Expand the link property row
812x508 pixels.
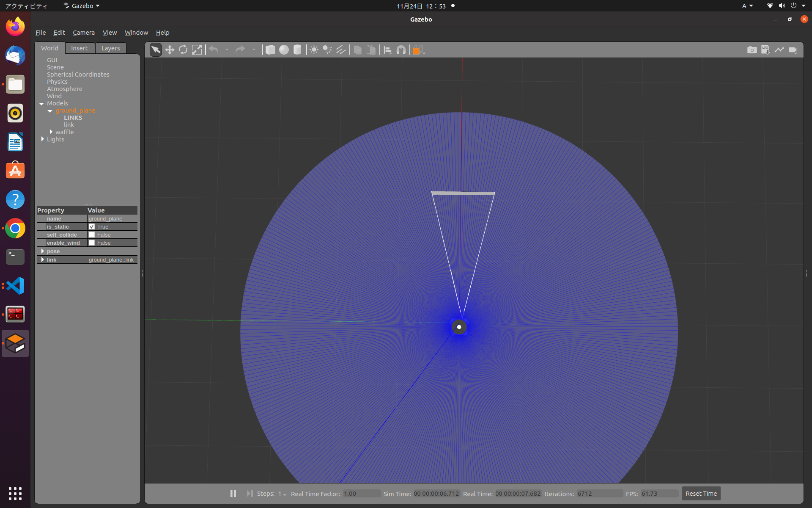(x=43, y=260)
